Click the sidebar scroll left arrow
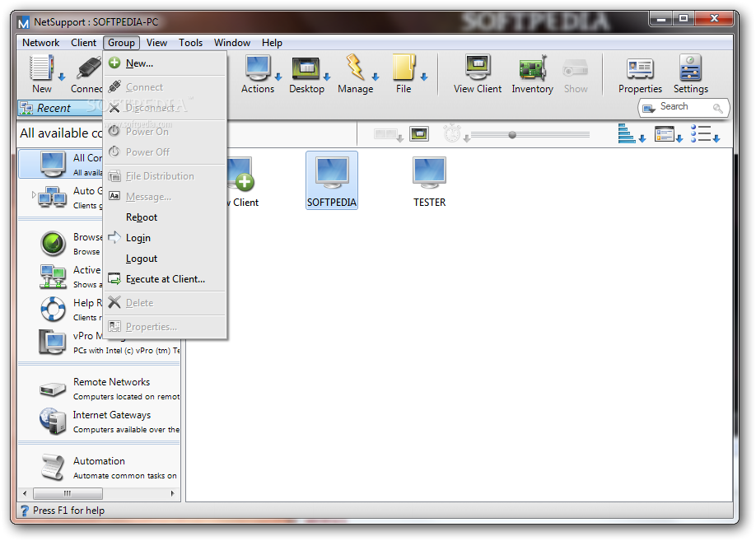Screen dimensions: 756x541 click(x=25, y=493)
